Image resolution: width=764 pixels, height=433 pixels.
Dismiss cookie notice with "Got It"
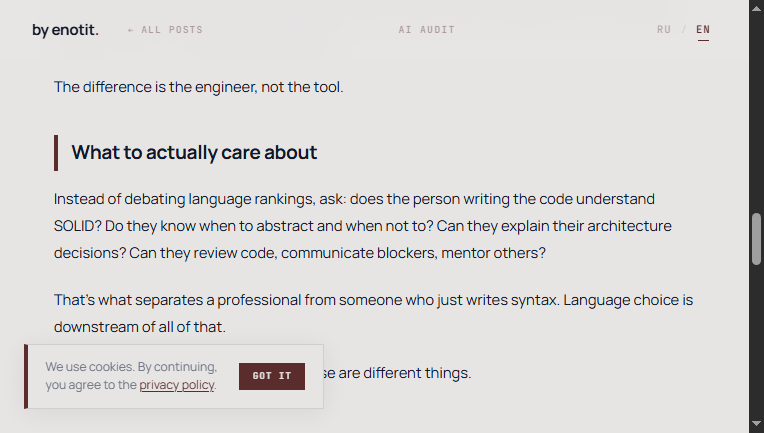click(x=272, y=376)
